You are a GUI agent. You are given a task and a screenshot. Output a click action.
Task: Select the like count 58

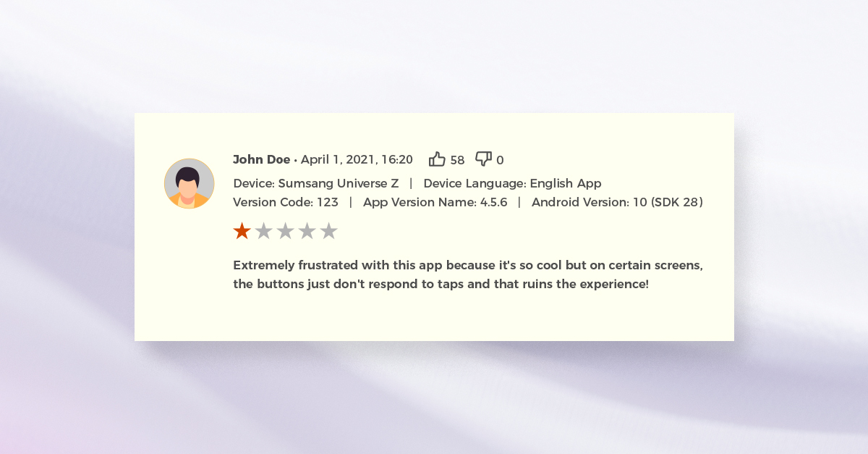click(457, 161)
